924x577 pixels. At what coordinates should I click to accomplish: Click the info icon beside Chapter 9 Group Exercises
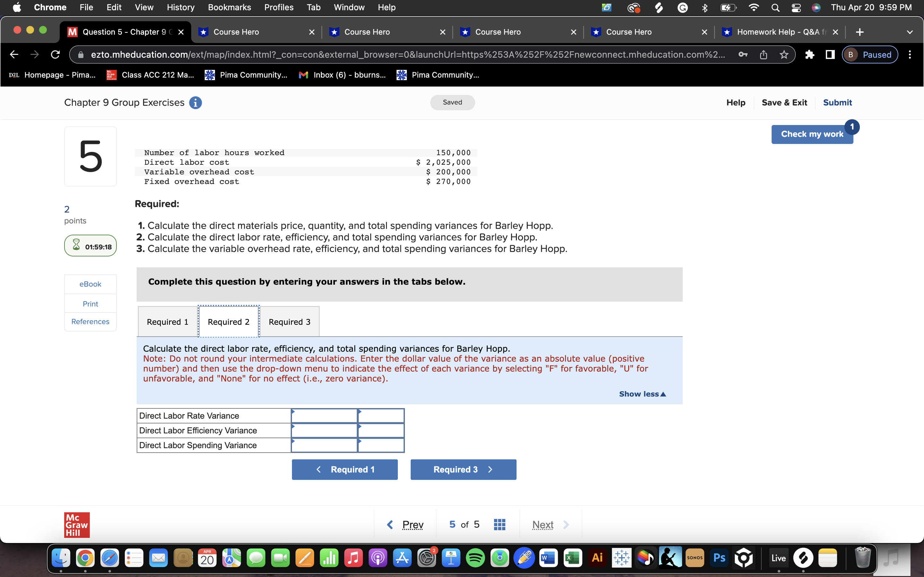(195, 103)
